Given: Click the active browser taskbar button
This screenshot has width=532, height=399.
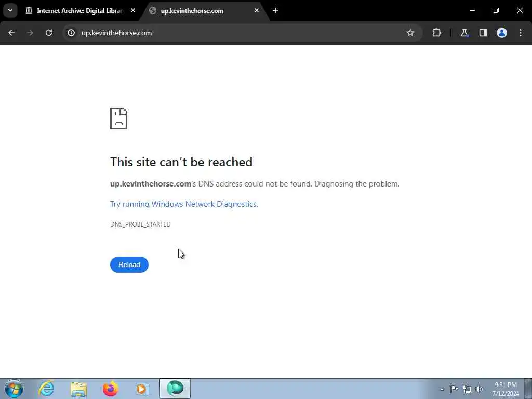Looking at the screenshot, I should (175, 389).
